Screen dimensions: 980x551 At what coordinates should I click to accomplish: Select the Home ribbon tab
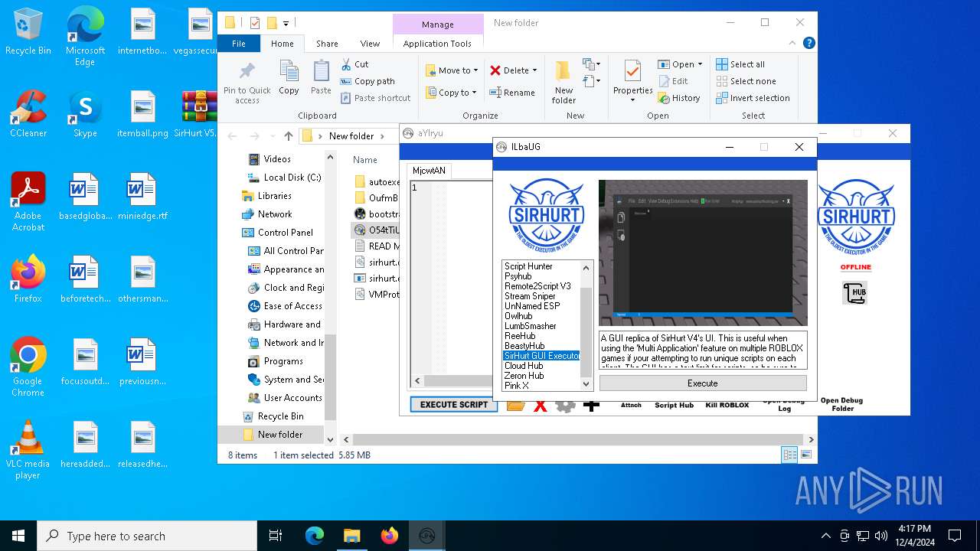(x=282, y=44)
